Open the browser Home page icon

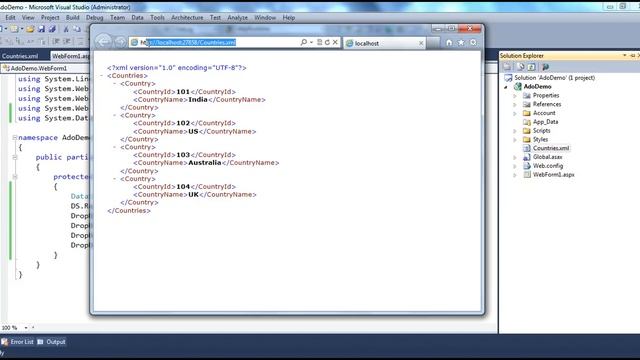click(449, 42)
